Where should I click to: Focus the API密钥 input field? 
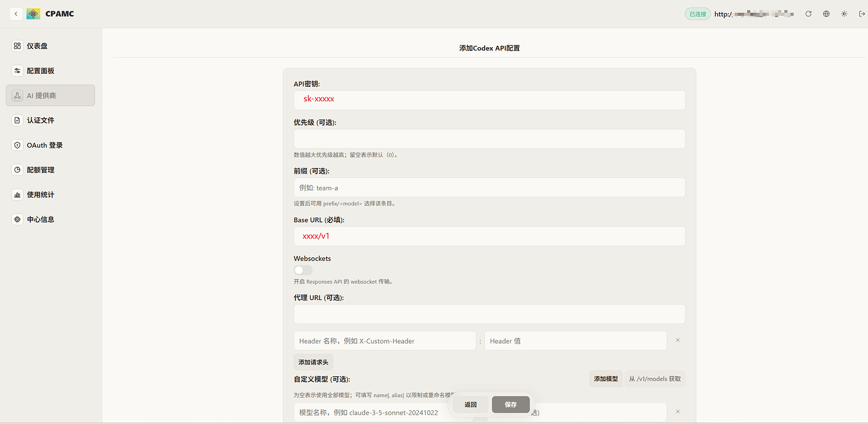(x=489, y=100)
